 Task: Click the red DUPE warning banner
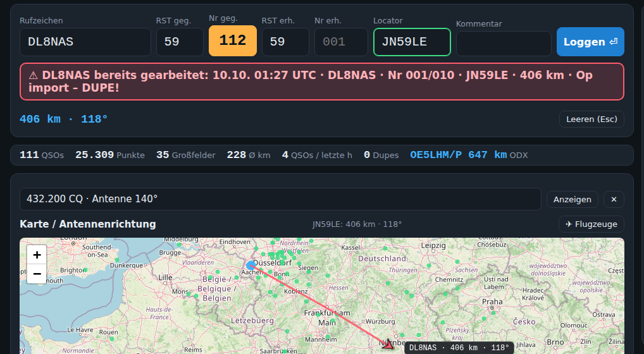[x=322, y=82]
